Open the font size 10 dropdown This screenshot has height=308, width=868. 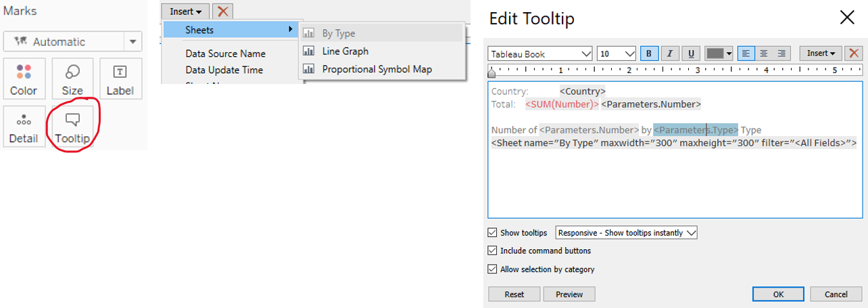(617, 53)
